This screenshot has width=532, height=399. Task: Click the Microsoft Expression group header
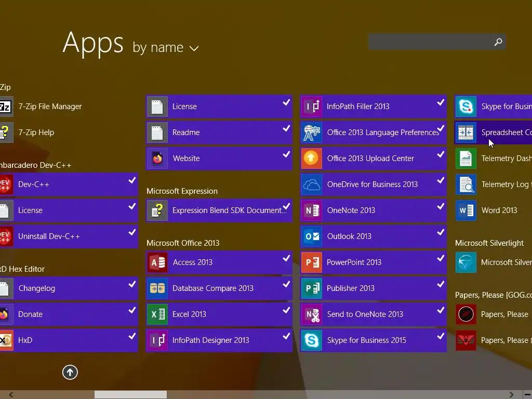182,191
